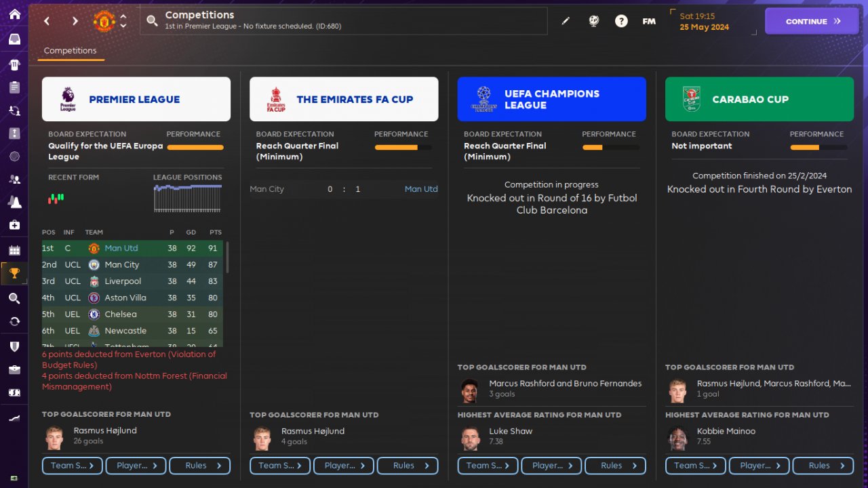Open FA Cup Team Stats button
The width and height of the screenshot is (868, 488).
(280, 466)
